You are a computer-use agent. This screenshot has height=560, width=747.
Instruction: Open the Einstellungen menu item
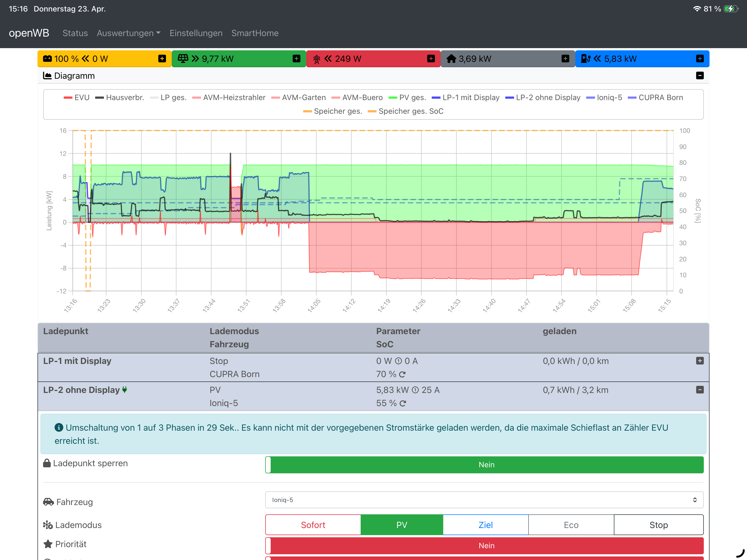[196, 33]
